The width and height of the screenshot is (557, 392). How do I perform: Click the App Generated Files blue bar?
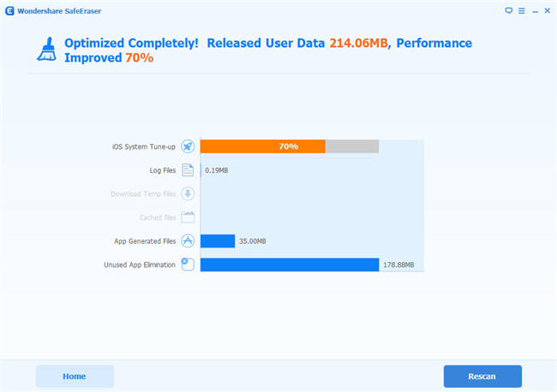(x=218, y=241)
